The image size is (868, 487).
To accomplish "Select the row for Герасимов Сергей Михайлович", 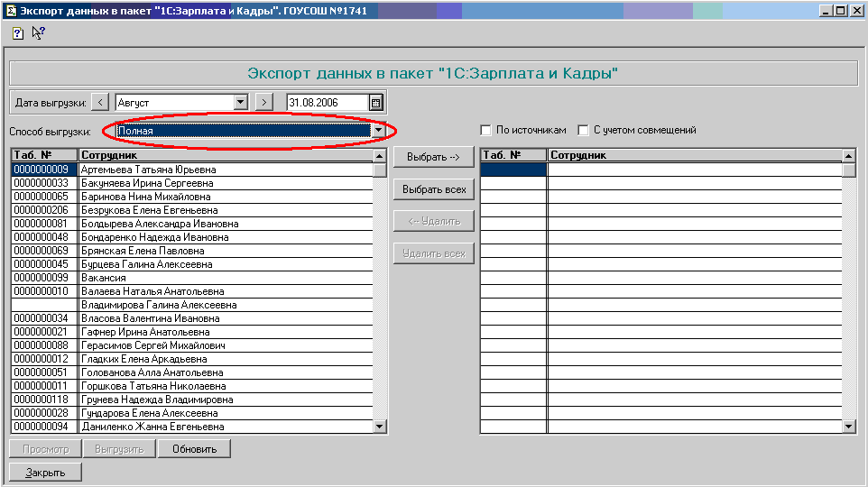I will point(226,345).
